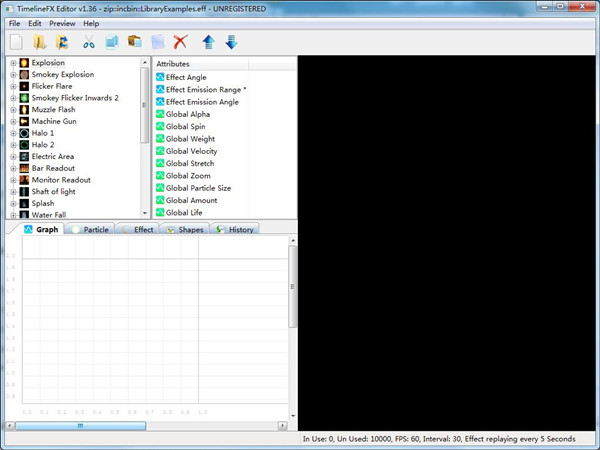
Task: Select the Explosion effect thumbnail icon
Action: 24,63
